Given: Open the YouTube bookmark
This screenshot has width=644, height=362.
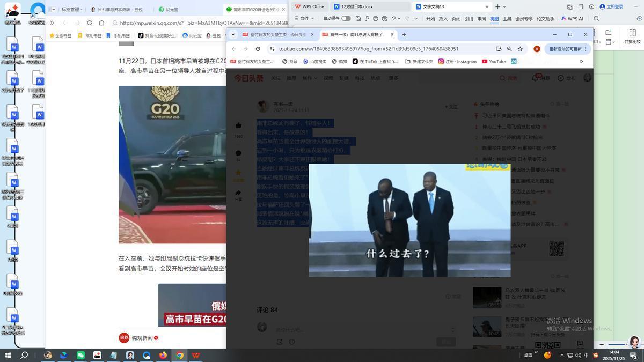Looking at the screenshot, I should pyautogui.click(x=494, y=62).
